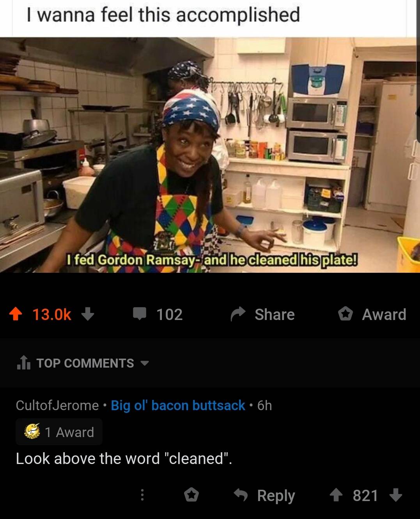The image size is (420, 519).
Task: Upvote the post with 13.0k points
Action: pos(16,314)
